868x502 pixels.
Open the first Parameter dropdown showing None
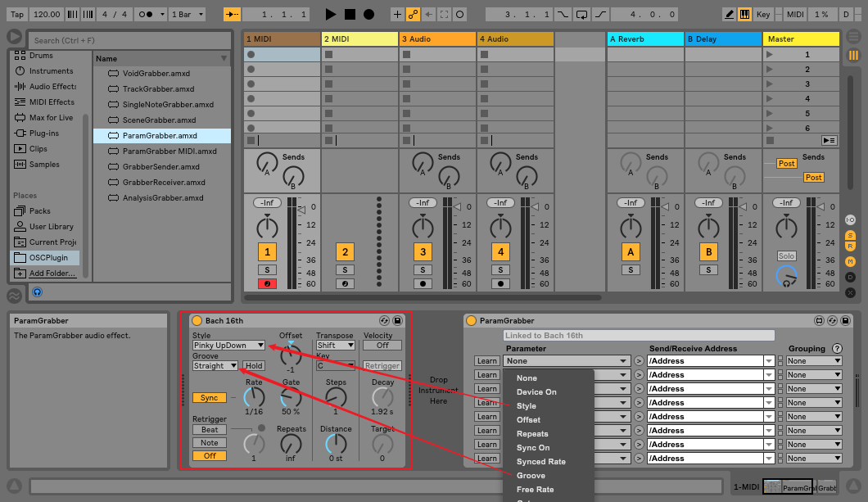point(567,361)
